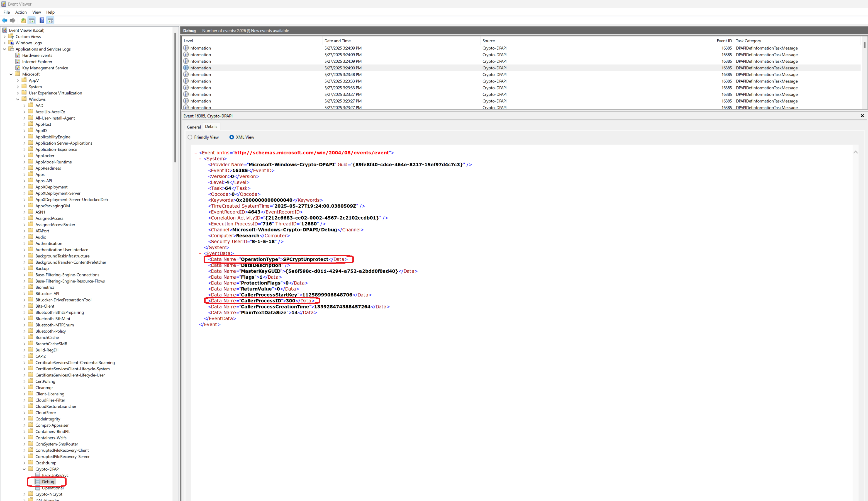Sort by the Event ID column header
The image size is (868, 501).
[x=670, y=41]
